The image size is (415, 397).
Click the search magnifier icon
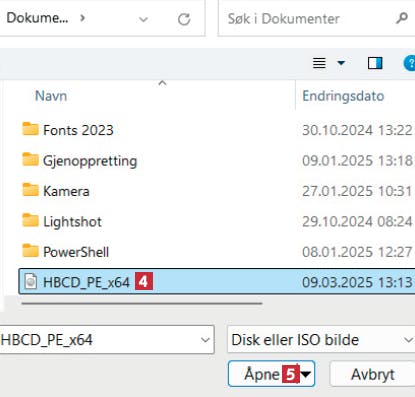click(402, 18)
